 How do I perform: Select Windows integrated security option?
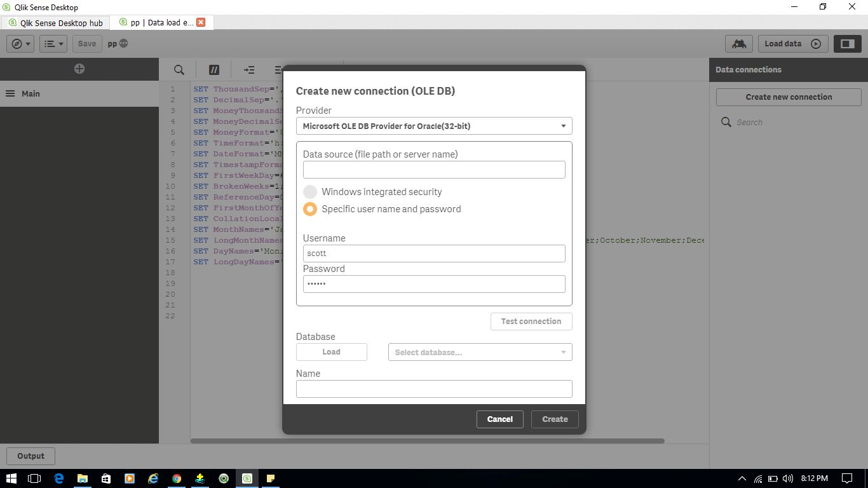click(x=310, y=192)
